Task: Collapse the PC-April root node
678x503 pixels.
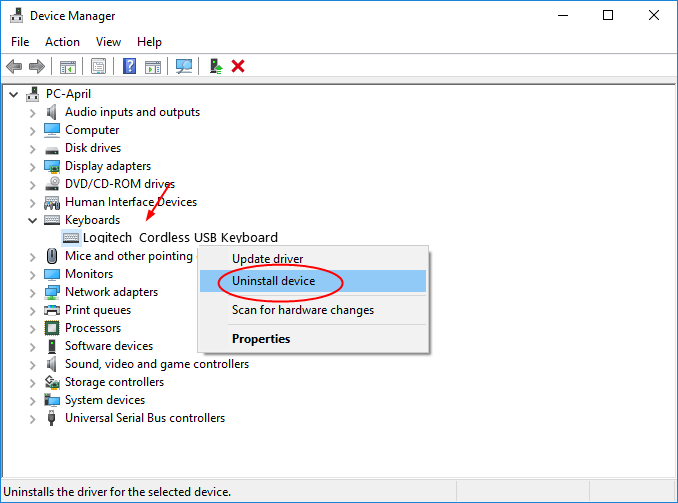Action: click(x=13, y=94)
